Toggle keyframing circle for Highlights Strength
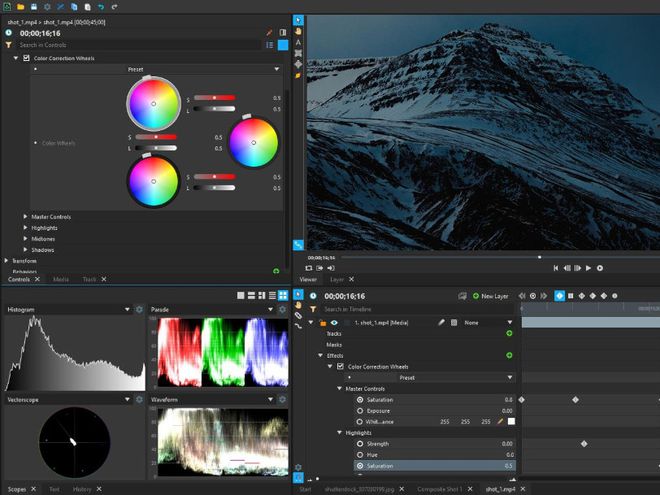 click(x=360, y=444)
